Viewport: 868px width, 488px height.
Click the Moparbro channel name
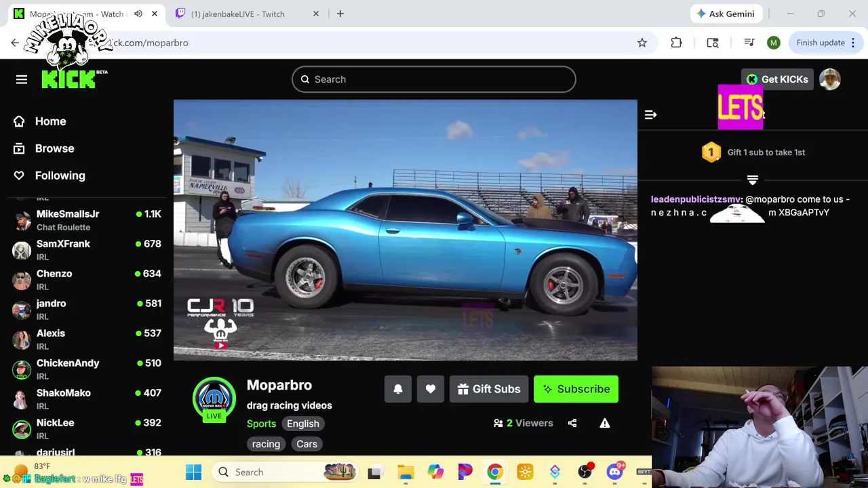click(x=279, y=385)
